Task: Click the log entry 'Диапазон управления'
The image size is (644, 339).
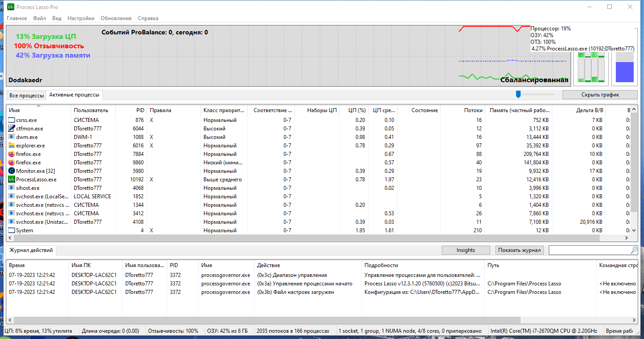Action: (x=292, y=275)
